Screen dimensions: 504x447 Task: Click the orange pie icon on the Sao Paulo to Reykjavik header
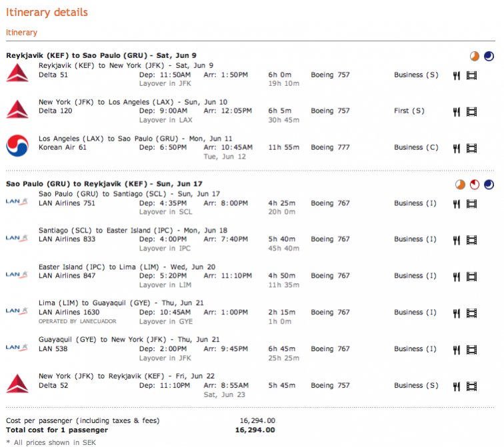[x=460, y=185]
